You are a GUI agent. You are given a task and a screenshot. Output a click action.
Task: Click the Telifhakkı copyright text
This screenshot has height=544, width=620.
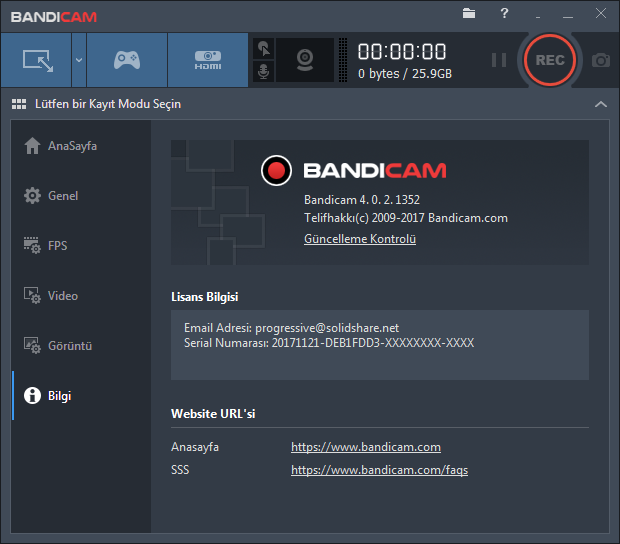(x=406, y=218)
